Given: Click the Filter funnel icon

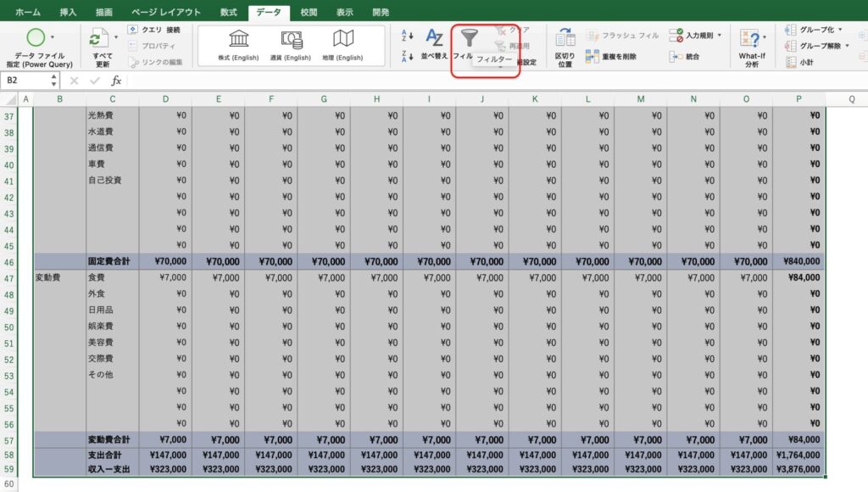Looking at the screenshot, I should [x=469, y=38].
